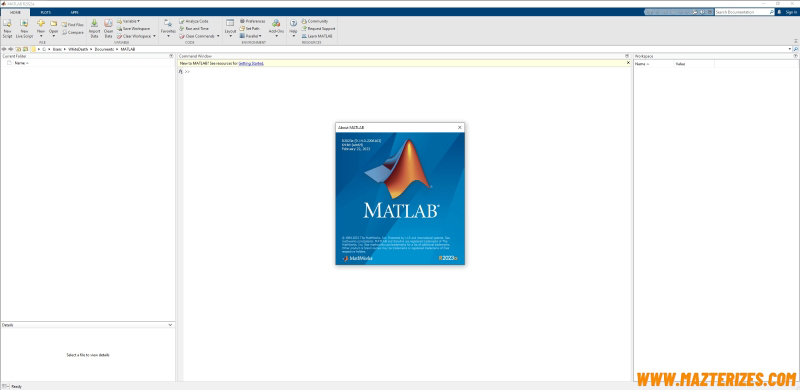Click the MATLAB folder in address path

pos(128,49)
